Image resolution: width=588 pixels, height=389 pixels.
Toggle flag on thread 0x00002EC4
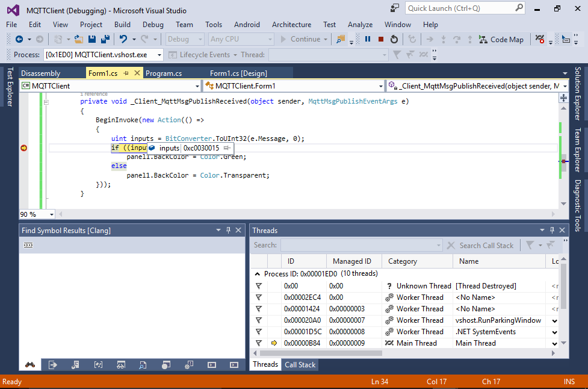click(259, 297)
